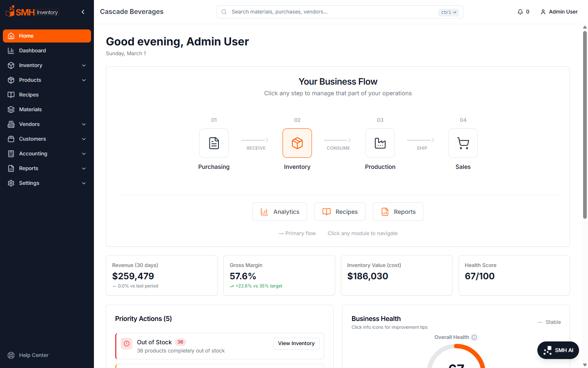Open the Revenue (30 days) card

coord(162,276)
